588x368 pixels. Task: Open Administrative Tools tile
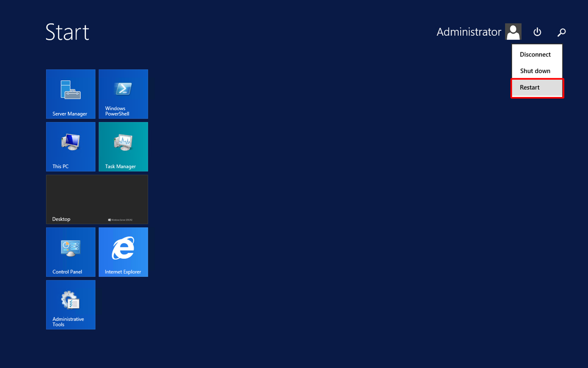71,305
